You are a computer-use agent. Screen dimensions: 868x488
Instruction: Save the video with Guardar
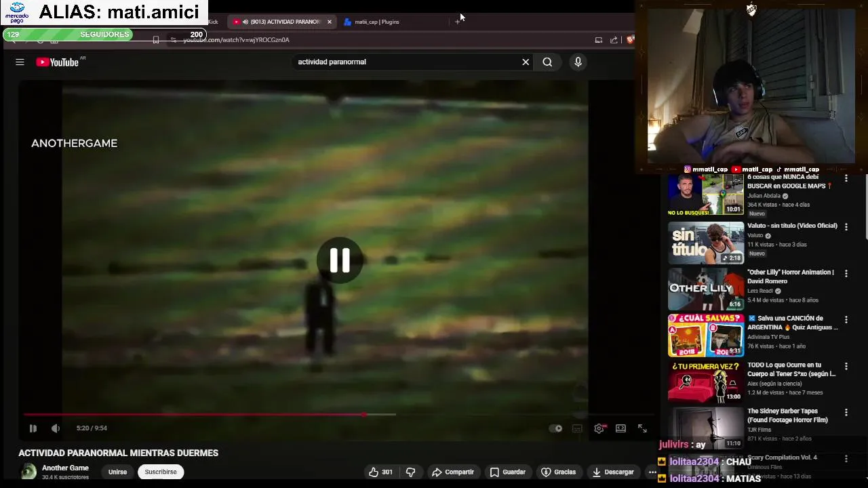click(507, 472)
